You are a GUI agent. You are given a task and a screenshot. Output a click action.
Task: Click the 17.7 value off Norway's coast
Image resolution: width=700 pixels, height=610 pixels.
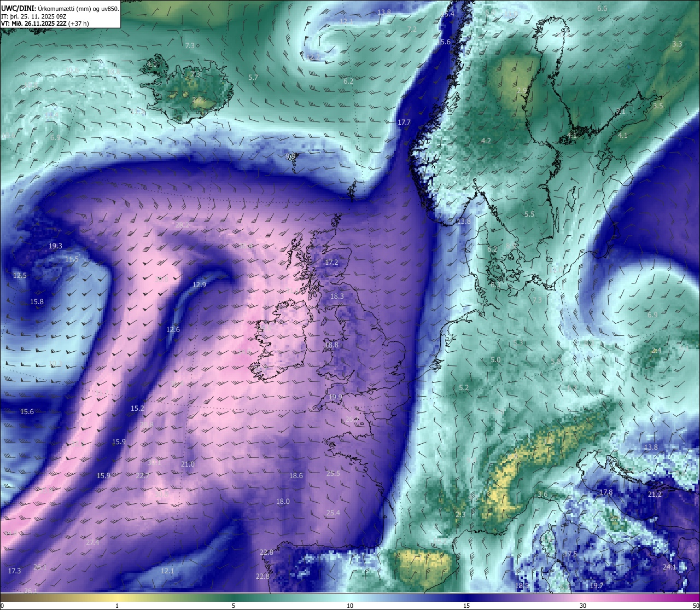(x=404, y=123)
